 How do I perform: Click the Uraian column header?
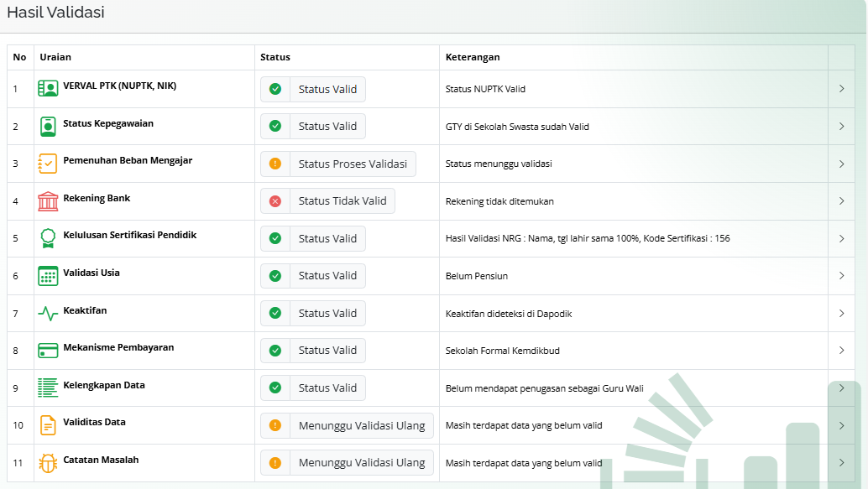[55, 57]
